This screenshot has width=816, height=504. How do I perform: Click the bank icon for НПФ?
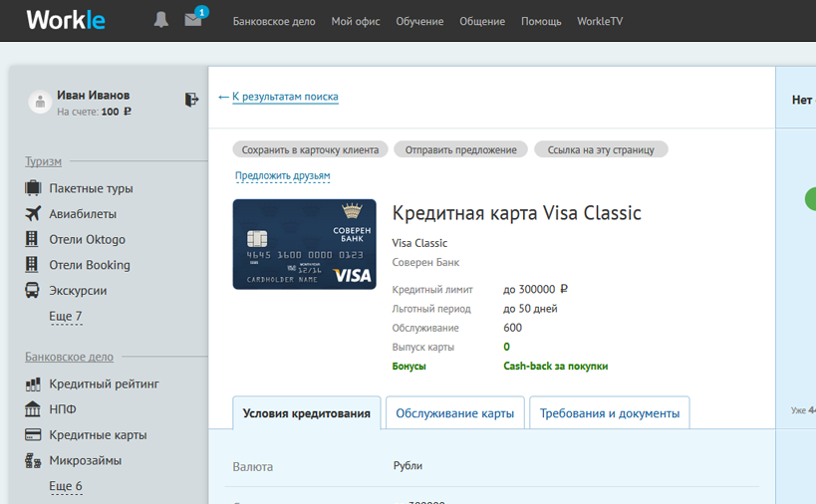click(32, 408)
